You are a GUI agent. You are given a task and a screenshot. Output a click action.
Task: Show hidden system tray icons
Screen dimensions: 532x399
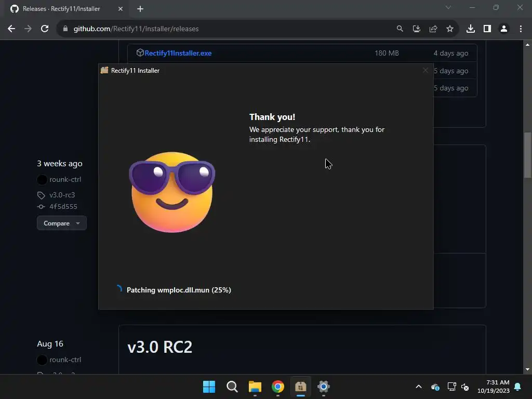pos(419,387)
